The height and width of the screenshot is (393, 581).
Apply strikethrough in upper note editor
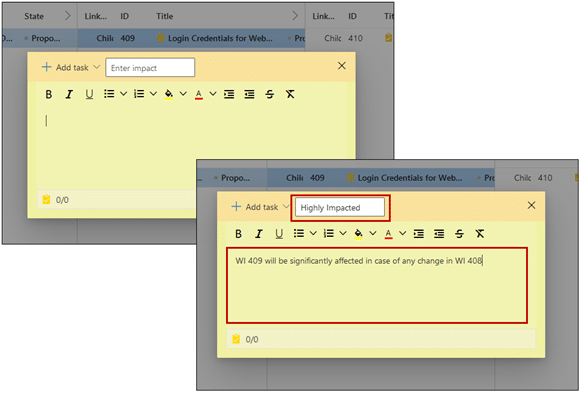[x=270, y=94]
